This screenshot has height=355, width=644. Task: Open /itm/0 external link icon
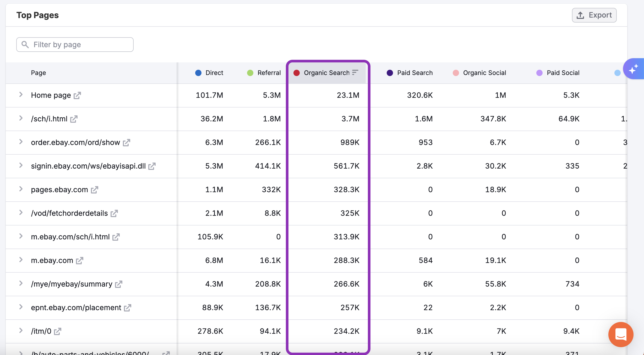point(57,331)
